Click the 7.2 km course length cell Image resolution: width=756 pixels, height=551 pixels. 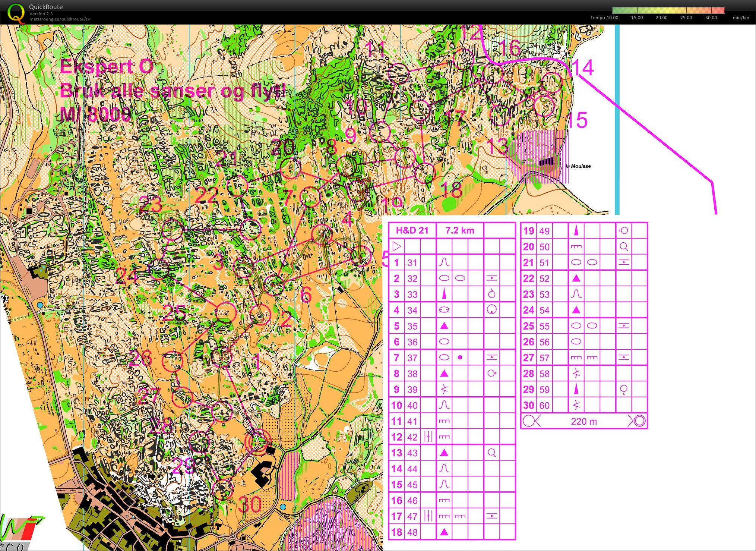pyautogui.click(x=460, y=230)
